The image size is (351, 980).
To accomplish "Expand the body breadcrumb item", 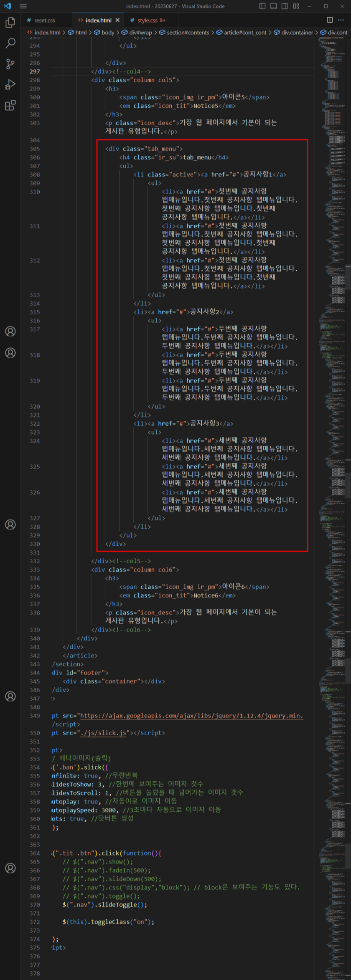I will pyautogui.click(x=104, y=33).
